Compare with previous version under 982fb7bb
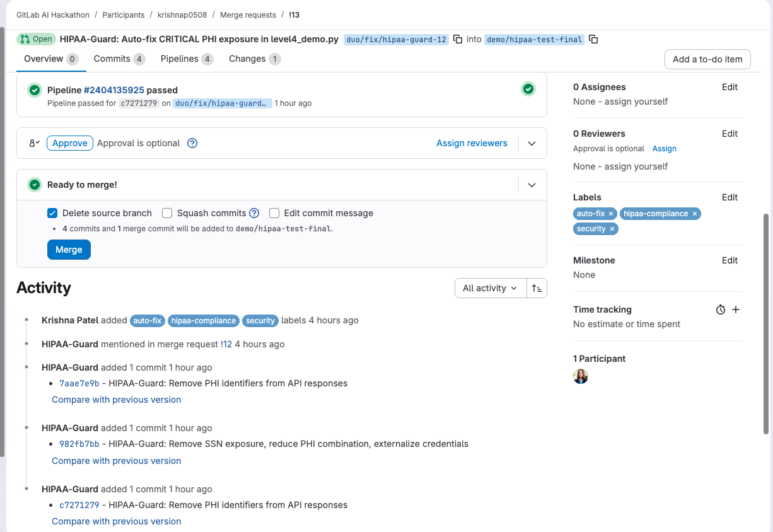 pyautogui.click(x=117, y=461)
